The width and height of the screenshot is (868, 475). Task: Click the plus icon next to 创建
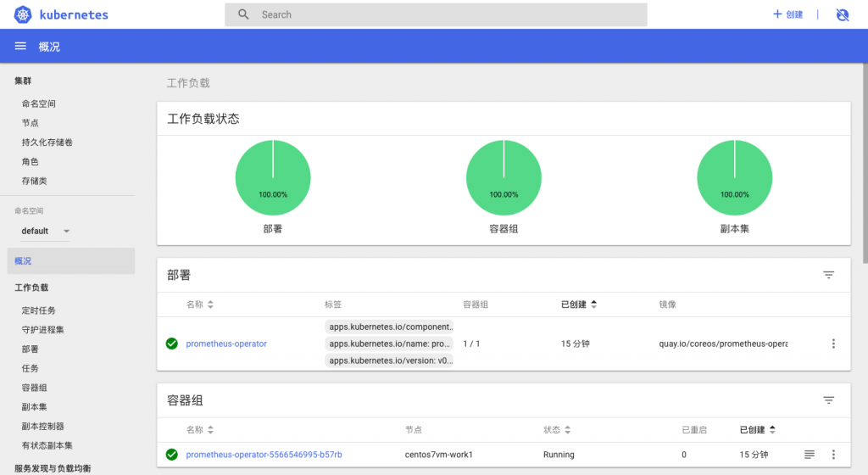coord(777,14)
